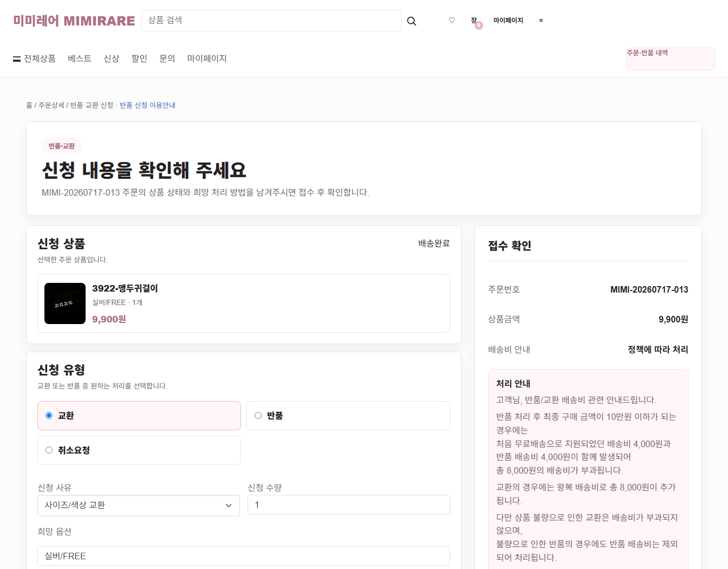Select the 취소요청 radio option
The height and width of the screenshot is (569, 728).
point(139,450)
